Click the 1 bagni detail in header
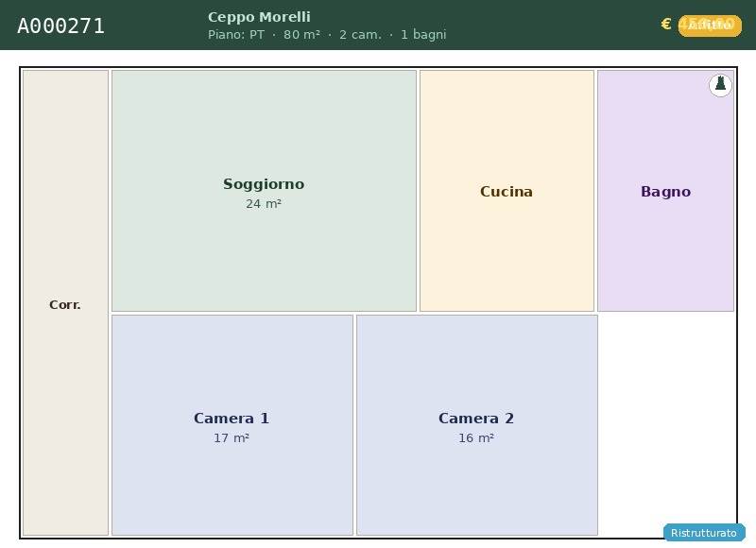Screen dimensions: 756x548 (423, 35)
